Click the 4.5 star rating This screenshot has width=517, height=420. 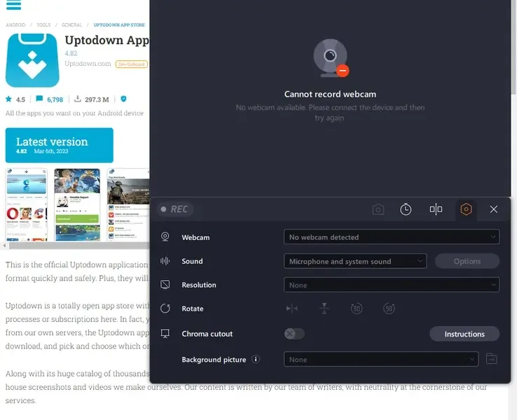point(15,99)
